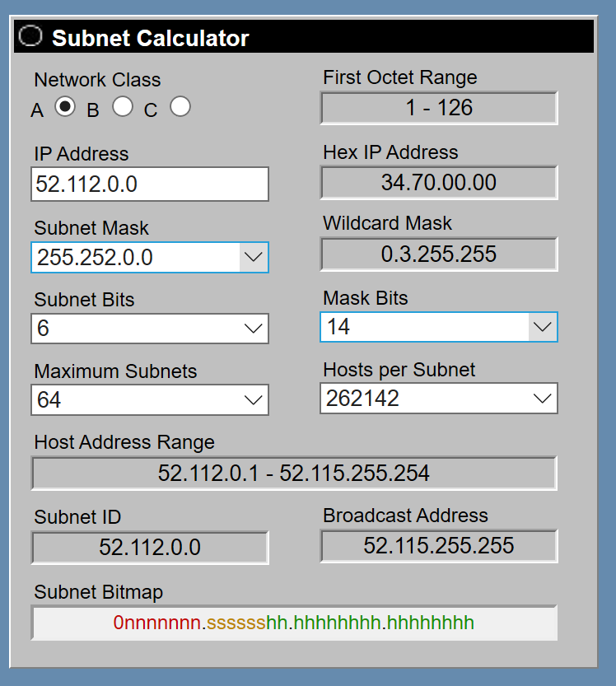Open the Maximum Subnets dropdown

pos(150,400)
